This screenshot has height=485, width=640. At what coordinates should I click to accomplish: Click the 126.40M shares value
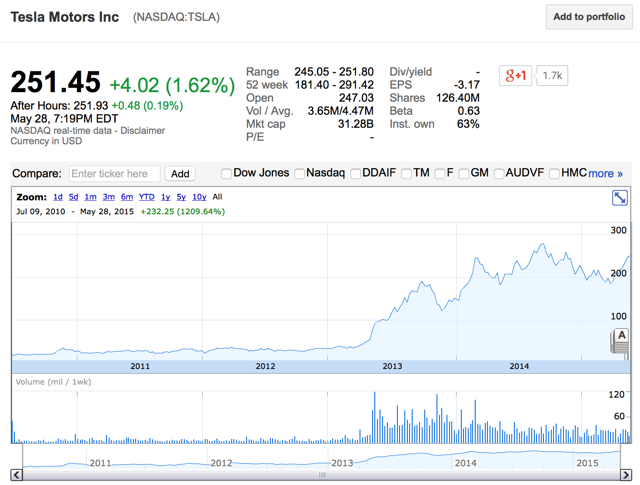pyautogui.click(x=458, y=98)
